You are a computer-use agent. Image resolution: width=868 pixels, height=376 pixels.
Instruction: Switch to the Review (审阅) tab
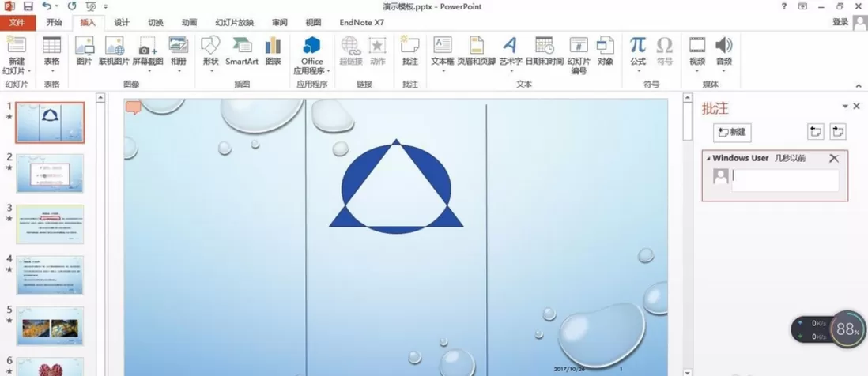coord(280,23)
